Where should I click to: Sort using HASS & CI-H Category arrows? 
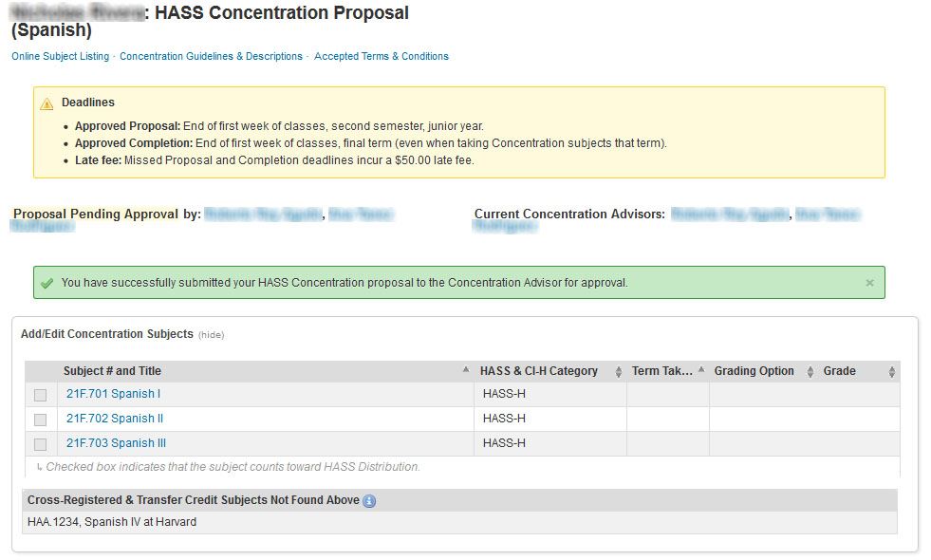(619, 372)
